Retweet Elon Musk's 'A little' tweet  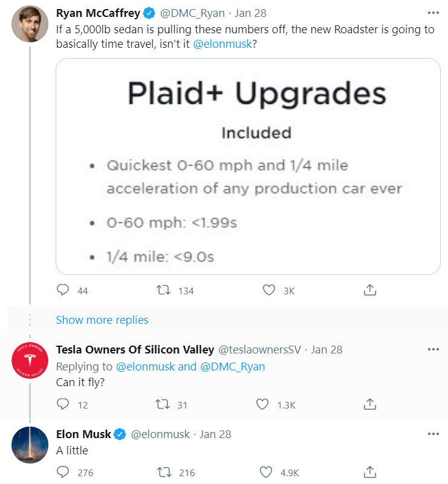(164, 472)
